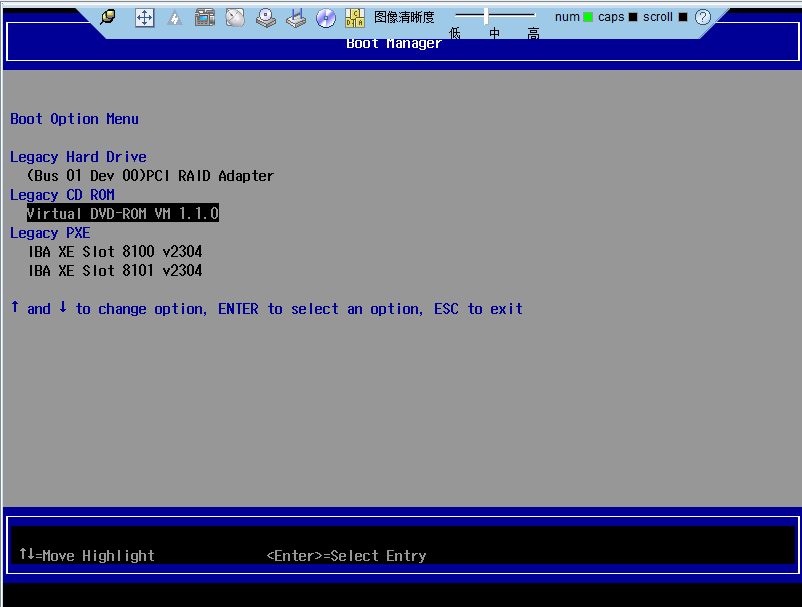Open the virtual floppy drive icon
Image resolution: width=802 pixels, height=607 pixels.
(296, 18)
